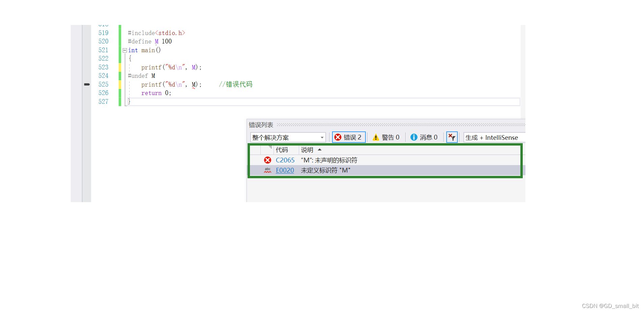
Task: Toggle the 消息 0 filter button
Action: tap(424, 137)
